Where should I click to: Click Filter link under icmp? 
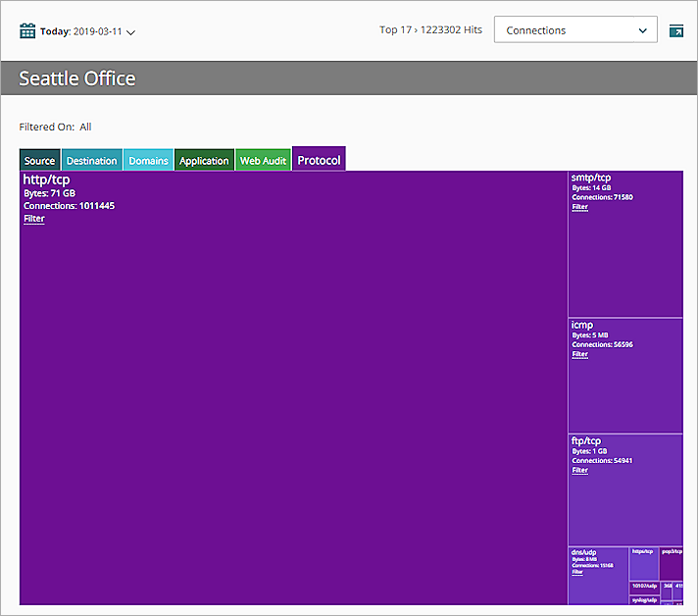[580, 354]
